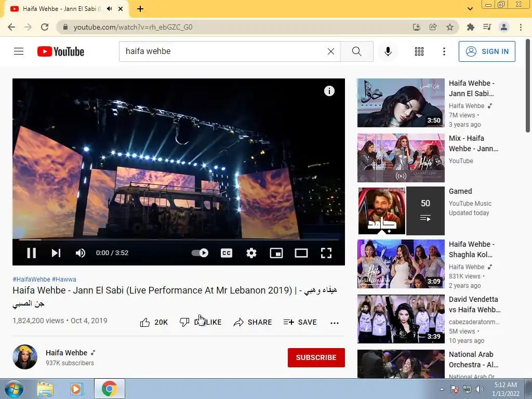This screenshot has height=399, width=532.
Task: Open the #Hawwa hashtag
Action: (64, 279)
